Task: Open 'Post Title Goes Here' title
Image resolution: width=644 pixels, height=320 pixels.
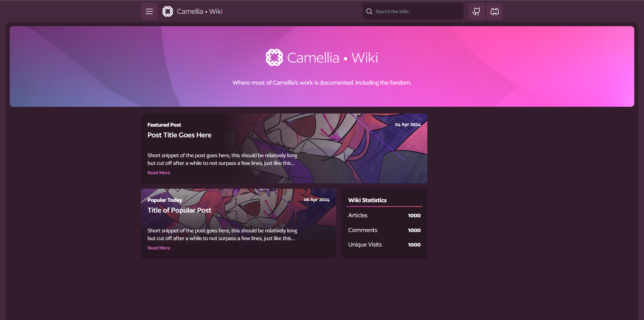Action: pyautogui.click(x=179, y=135)
